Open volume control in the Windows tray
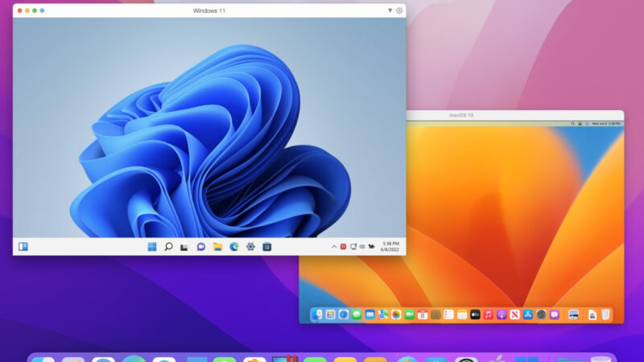The width and height of the screenshot is (644, 362). [362, 247]
